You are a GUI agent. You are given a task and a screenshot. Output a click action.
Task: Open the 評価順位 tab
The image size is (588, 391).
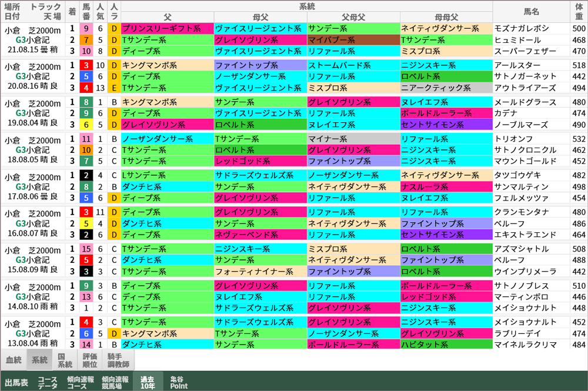point(90,360)
